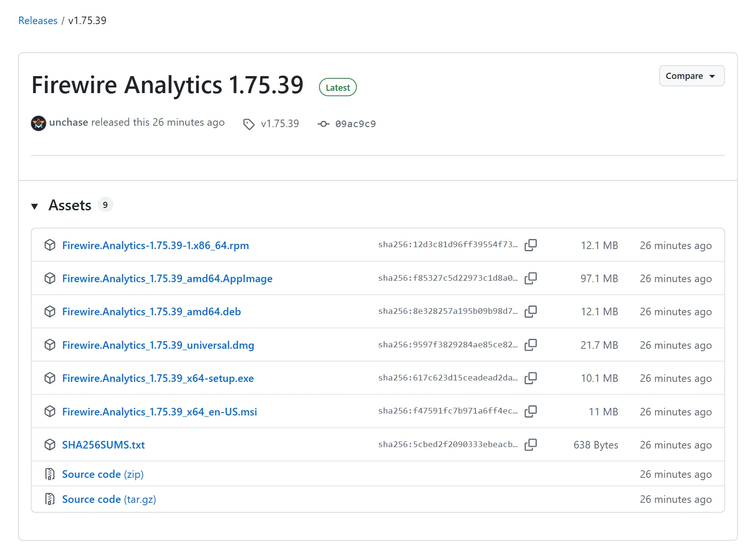Copy SHA256 hash of the rpm asset
The image size is (756, 552).
[x=531, y=245]
